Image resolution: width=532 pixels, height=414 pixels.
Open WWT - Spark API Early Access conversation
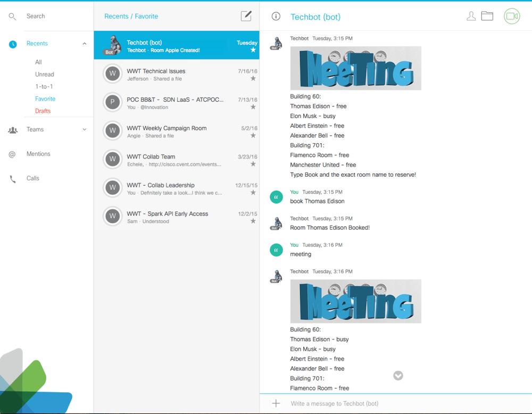[x=177, y=216]
